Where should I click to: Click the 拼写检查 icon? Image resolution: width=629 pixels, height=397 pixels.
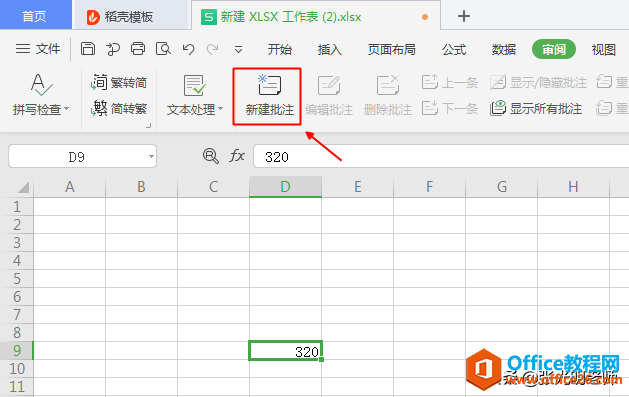click(41, 85)
